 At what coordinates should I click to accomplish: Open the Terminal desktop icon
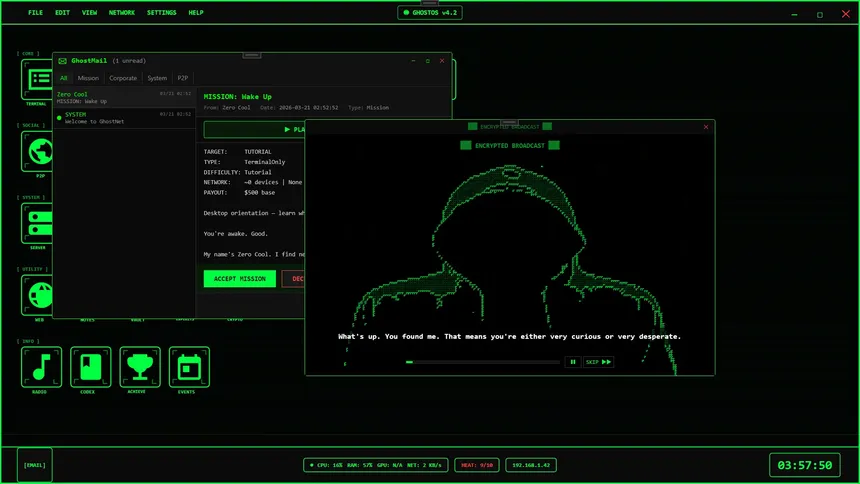[38, 79]
